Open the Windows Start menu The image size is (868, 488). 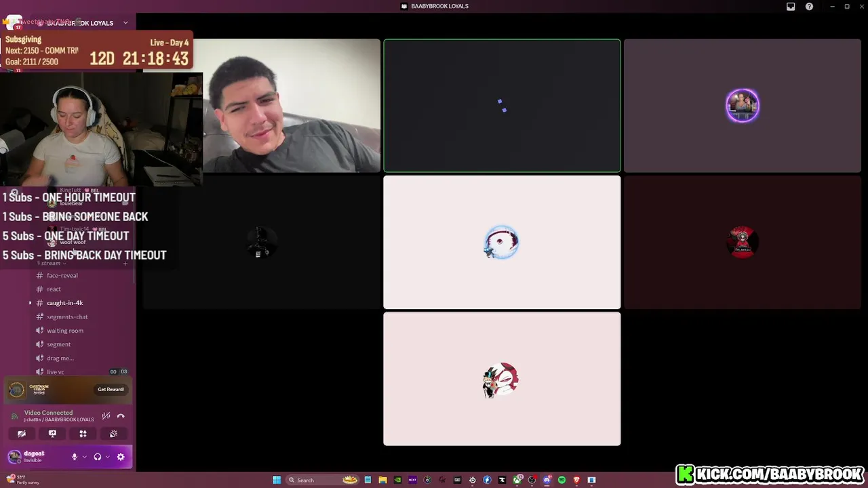pos(277,480)
